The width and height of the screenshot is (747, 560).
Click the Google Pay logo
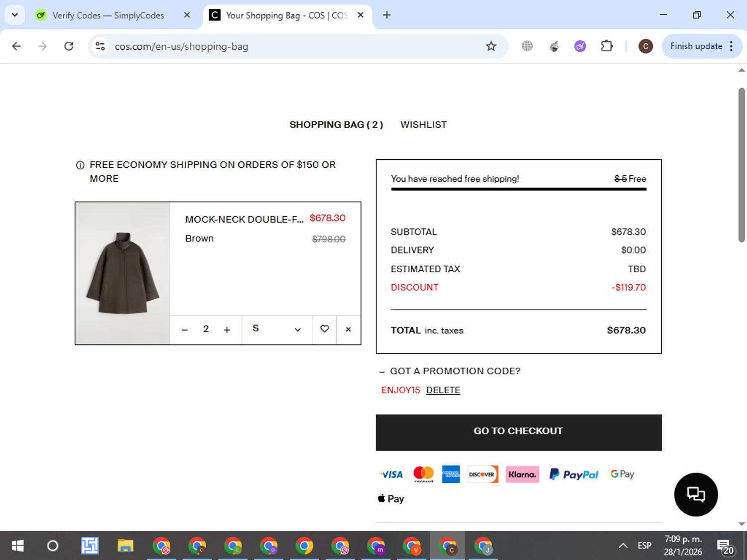coord(622,474)
